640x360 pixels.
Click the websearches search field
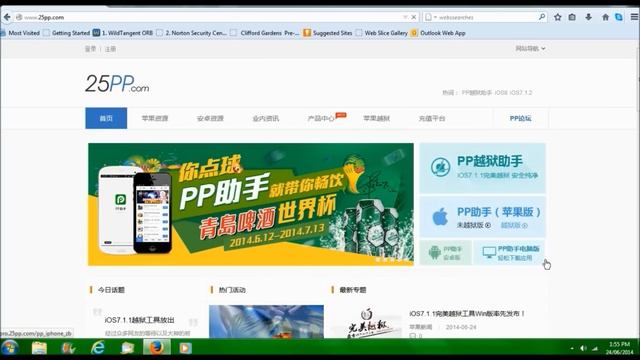[486, 17]
